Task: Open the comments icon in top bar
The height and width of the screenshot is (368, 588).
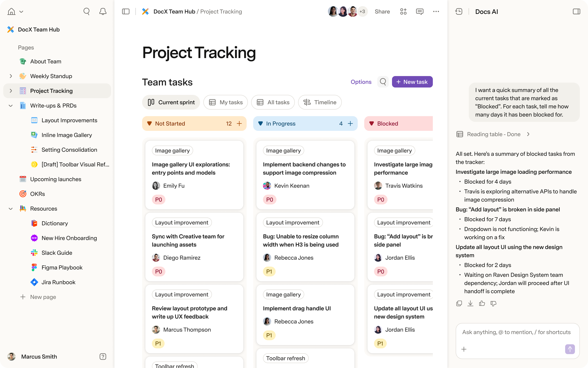Action: (420, 11)
